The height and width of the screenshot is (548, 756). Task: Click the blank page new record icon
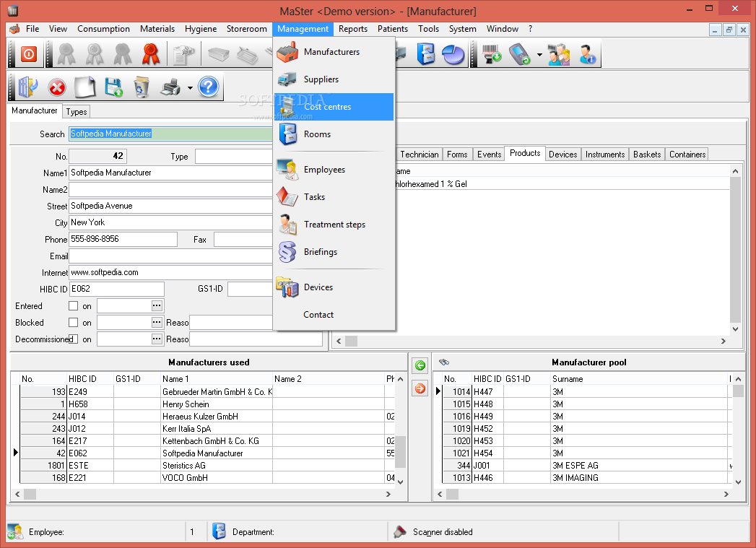tap(85, 87)
